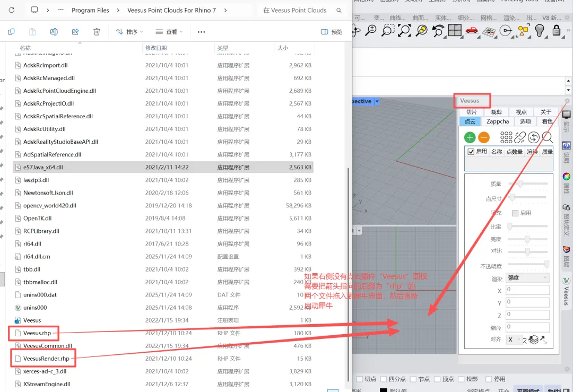Click the Explorer share icon
This screenshot has width=573, height=392.
[x=75, y=32]
